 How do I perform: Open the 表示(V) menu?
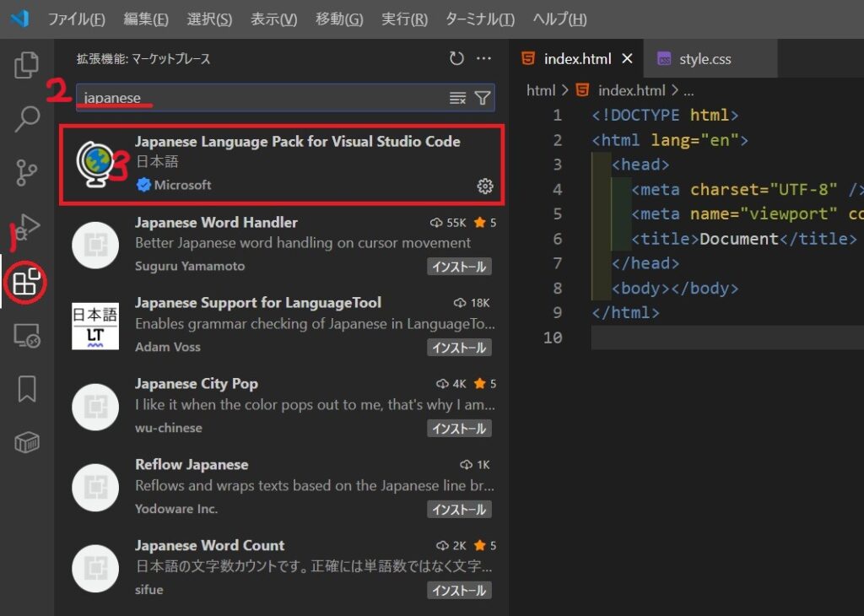click(x=274, y=19)
